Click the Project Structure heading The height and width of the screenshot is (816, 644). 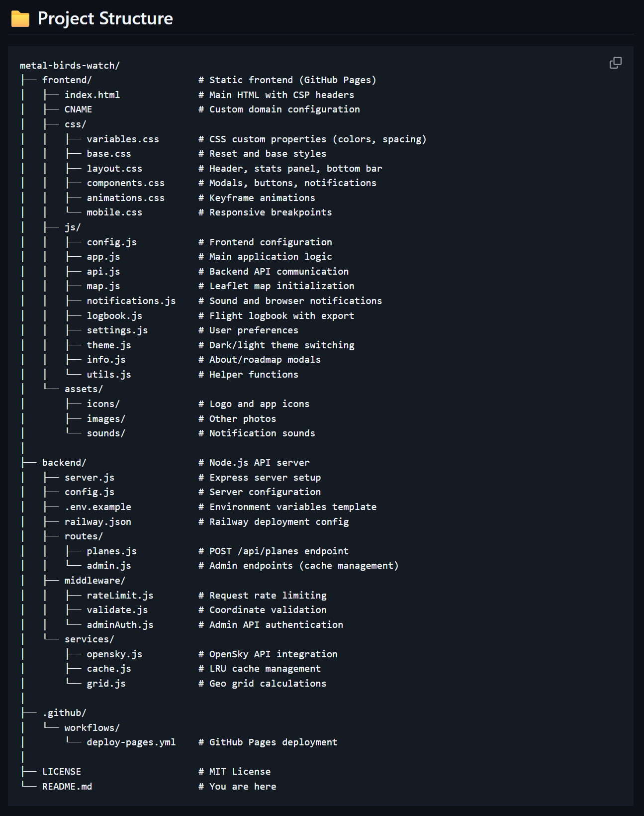click(105, 19)
